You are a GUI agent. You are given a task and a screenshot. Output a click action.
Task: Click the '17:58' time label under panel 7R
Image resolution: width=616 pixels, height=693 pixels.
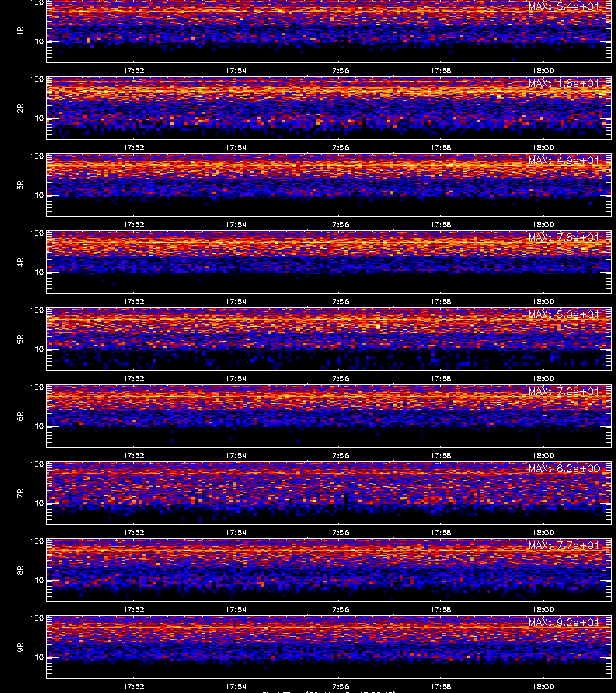[440, 532]
